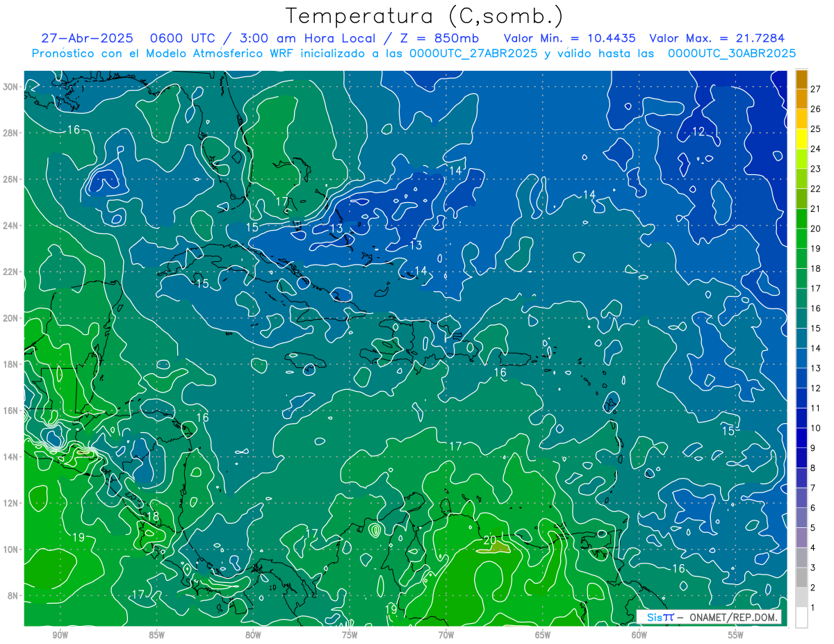Click the 16N latitude axis label
834x644 pixels.
coord(10,411)
